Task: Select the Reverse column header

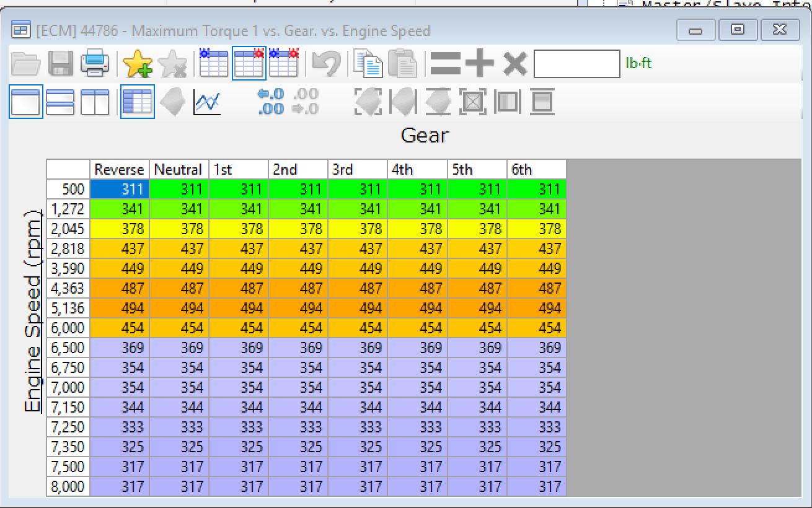Action: tap(120, 169)
